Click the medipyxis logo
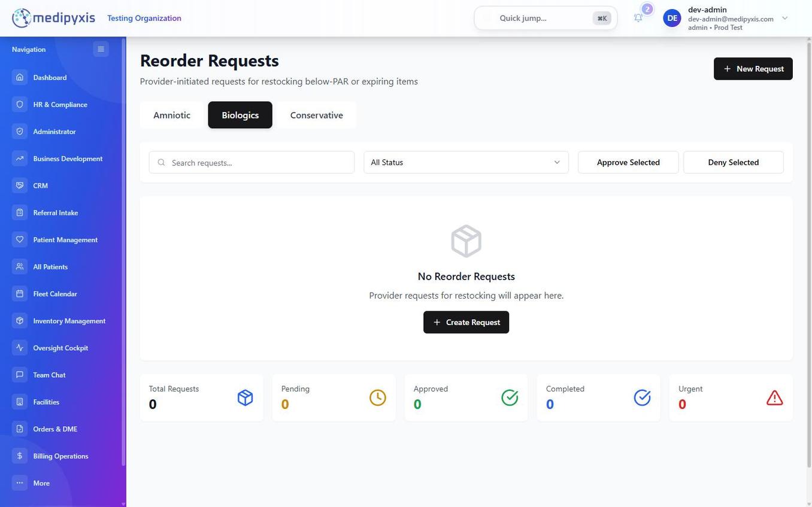The image size is (812, 507). [53, 18]
